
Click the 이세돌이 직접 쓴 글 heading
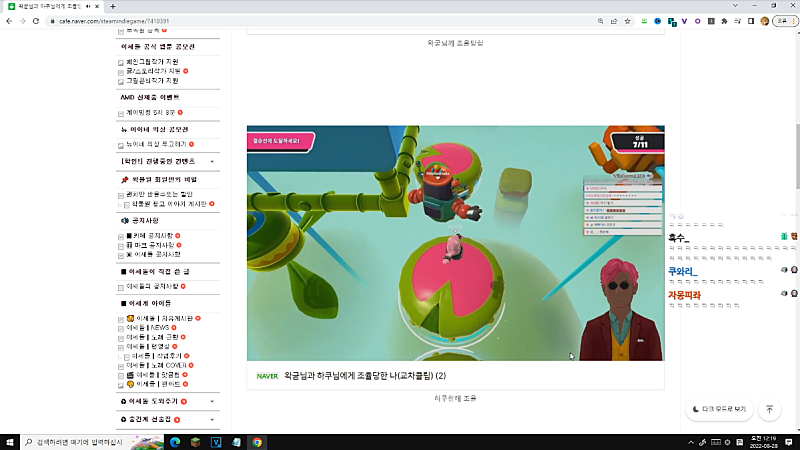point(155,272)
